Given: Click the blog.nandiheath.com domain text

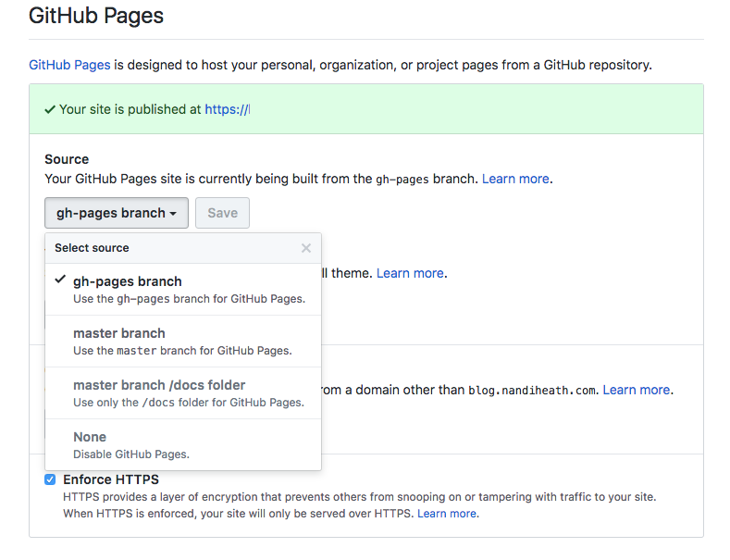Looking at the screenshot, I should point(533,391).
